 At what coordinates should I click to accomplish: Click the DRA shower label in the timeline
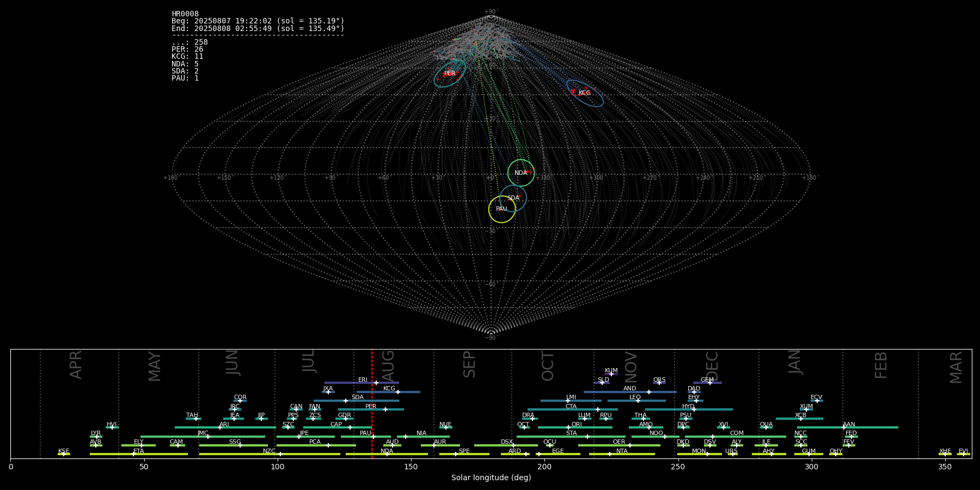click(528, 415)
